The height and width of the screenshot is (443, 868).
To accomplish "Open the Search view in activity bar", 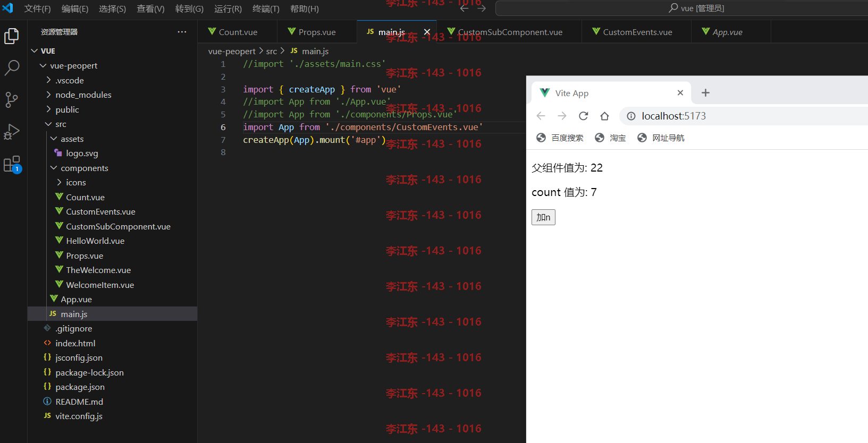I will [12, 67].
